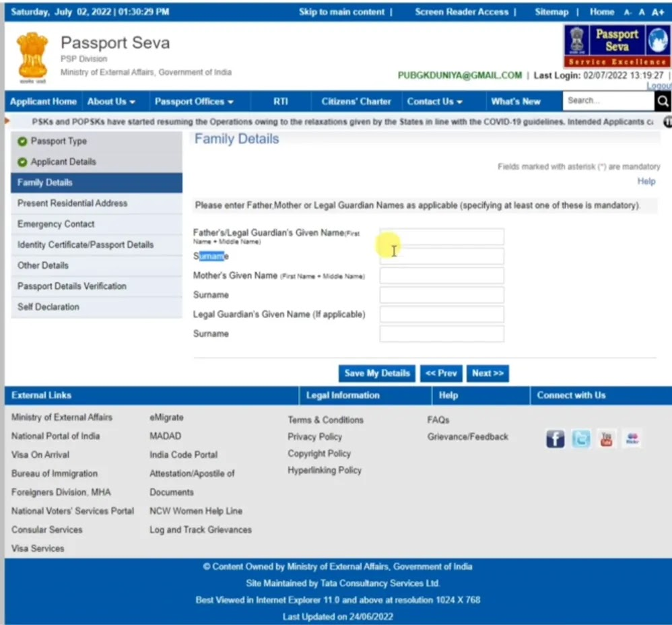The width and height of the screenshot is (672, 625).
Task: Click the Flickr icon in the footer
Action: coord(631,438)
